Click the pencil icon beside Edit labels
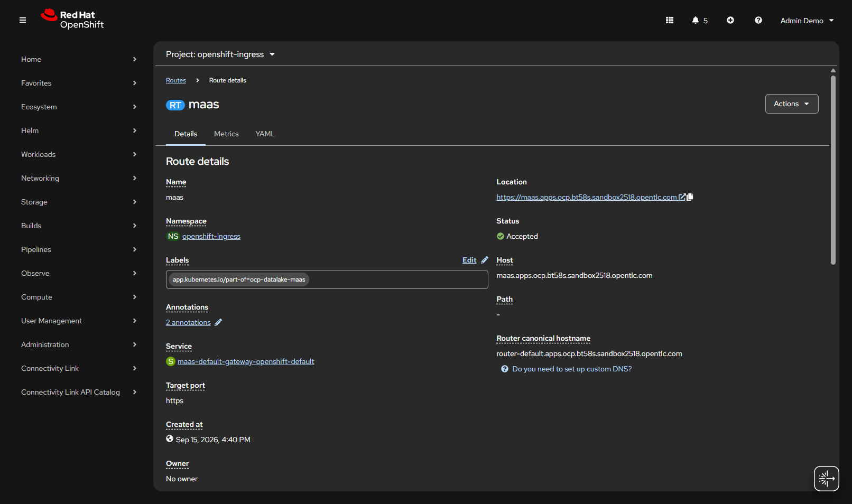The height and width of the screenshot is (504, 852). point(484,260)
